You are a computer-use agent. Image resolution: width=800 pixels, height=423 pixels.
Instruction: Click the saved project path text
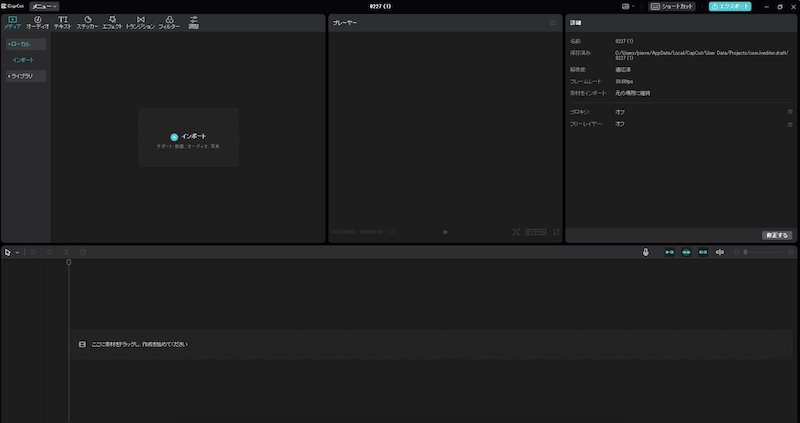pos(702,55)
